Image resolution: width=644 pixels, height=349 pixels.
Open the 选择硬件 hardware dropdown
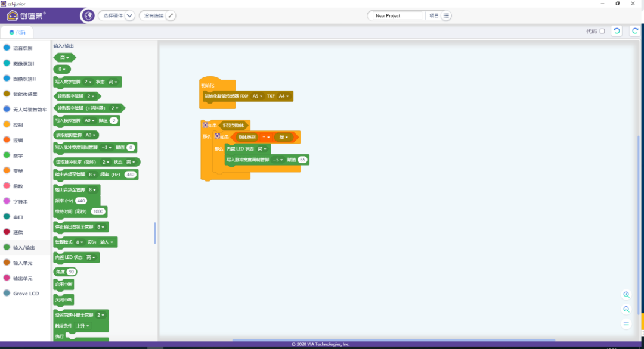click(129, 15)
